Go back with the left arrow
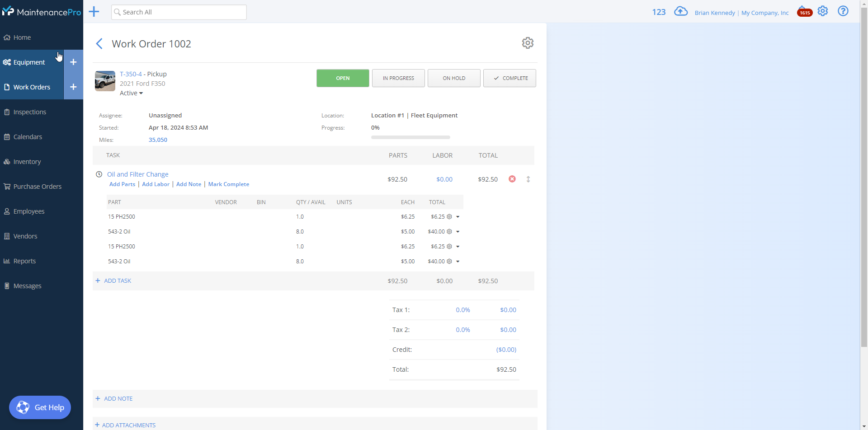Viewport: 868px width, 430px height. click(x=99, y=44)
